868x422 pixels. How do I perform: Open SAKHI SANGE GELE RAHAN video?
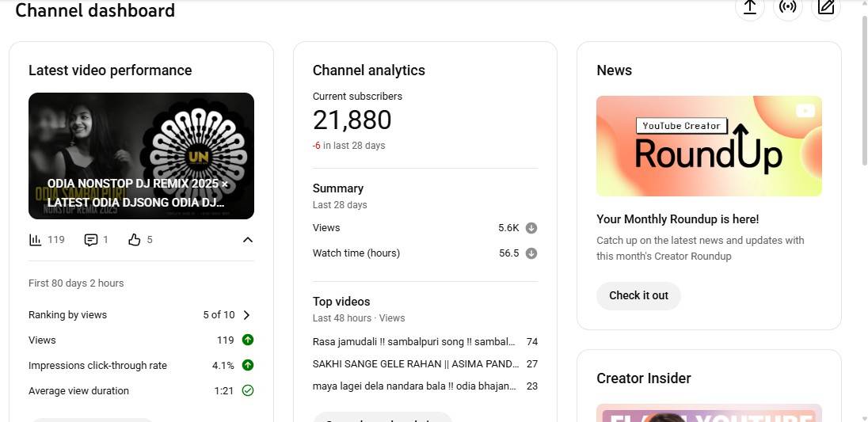416,364
